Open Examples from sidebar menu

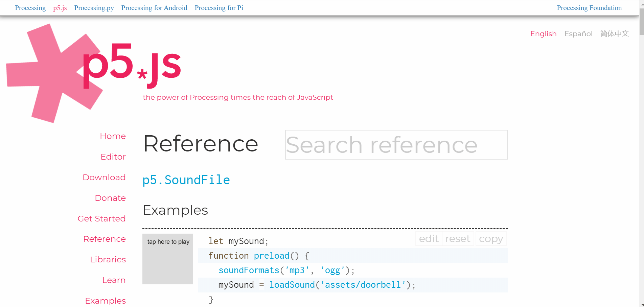point(106,301)
